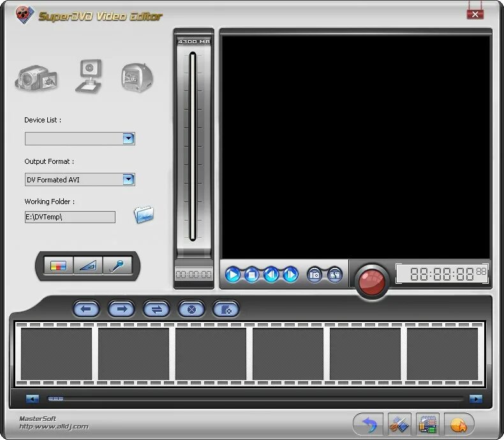
Task: Move the selected clip left
Action: click(86, 309)
